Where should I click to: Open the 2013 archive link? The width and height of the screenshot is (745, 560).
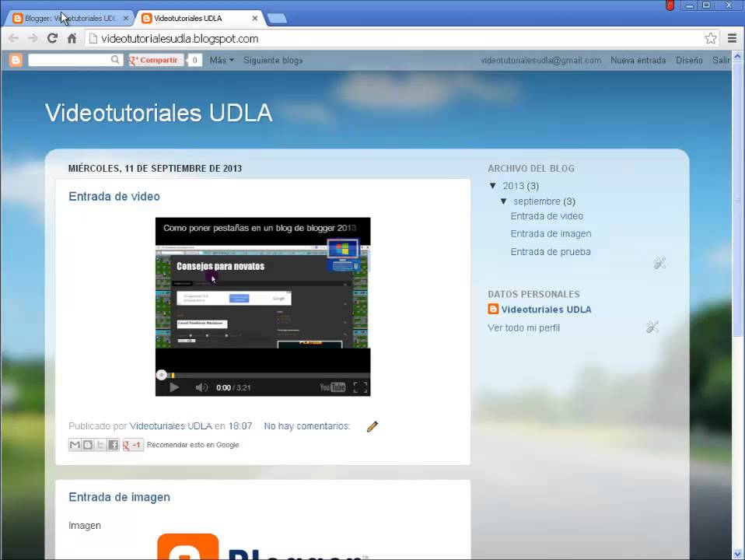(513, 186)
